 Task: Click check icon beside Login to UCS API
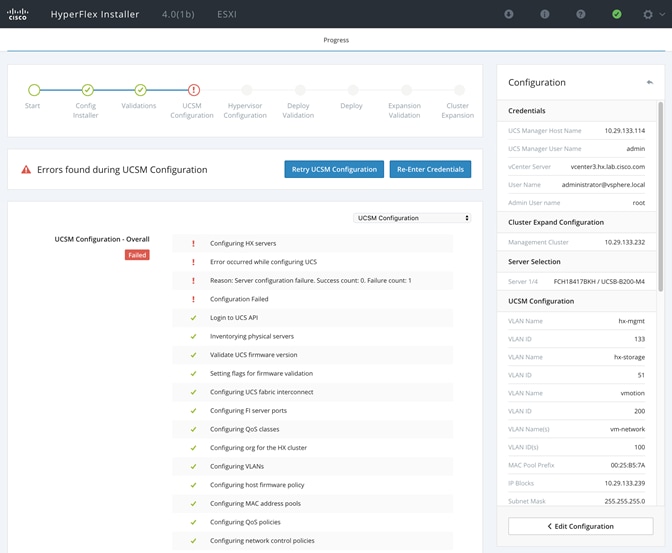pyautogui.click(x=193, y=318)
